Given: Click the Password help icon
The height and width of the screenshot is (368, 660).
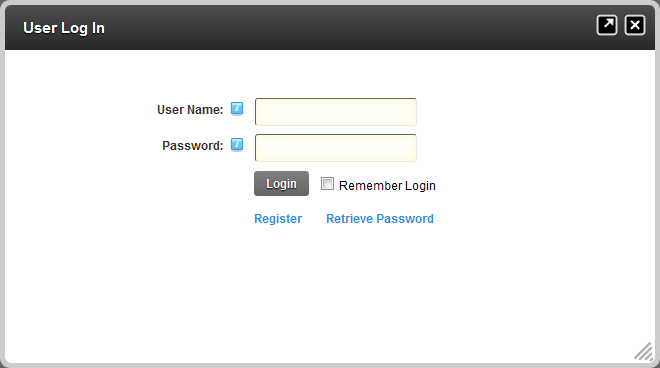Looking at the screenshot, I should [237, 144].
